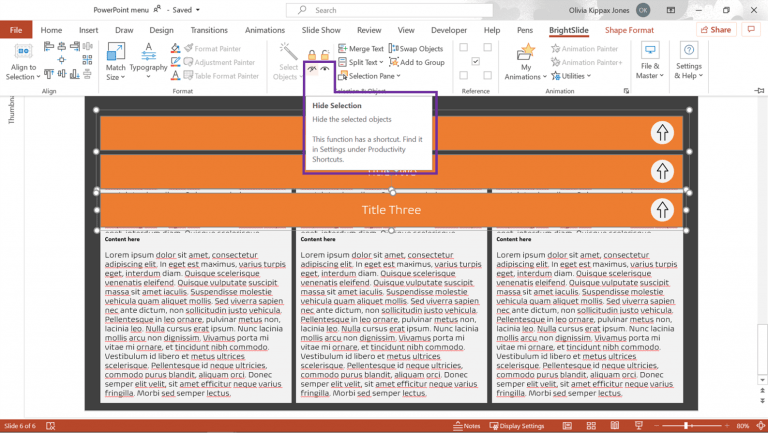Click the Align Left icon in Align group
Image resolution: width=768 pixels, height=433 pixels.
(48, 47)
